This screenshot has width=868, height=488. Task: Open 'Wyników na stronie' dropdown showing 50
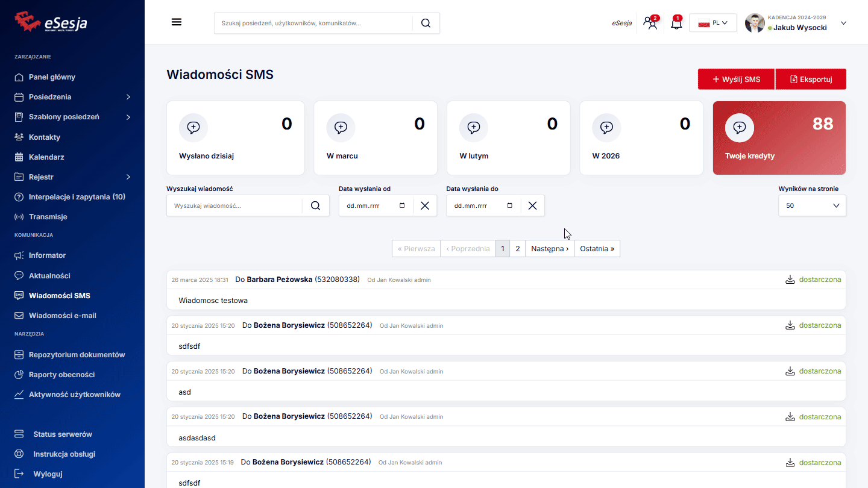(812, 205)
